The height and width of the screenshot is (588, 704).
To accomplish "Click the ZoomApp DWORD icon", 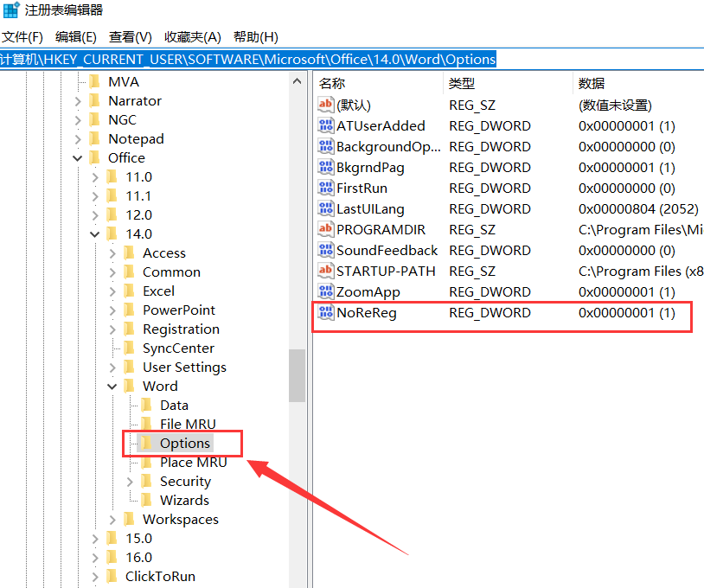I will 325,292.
